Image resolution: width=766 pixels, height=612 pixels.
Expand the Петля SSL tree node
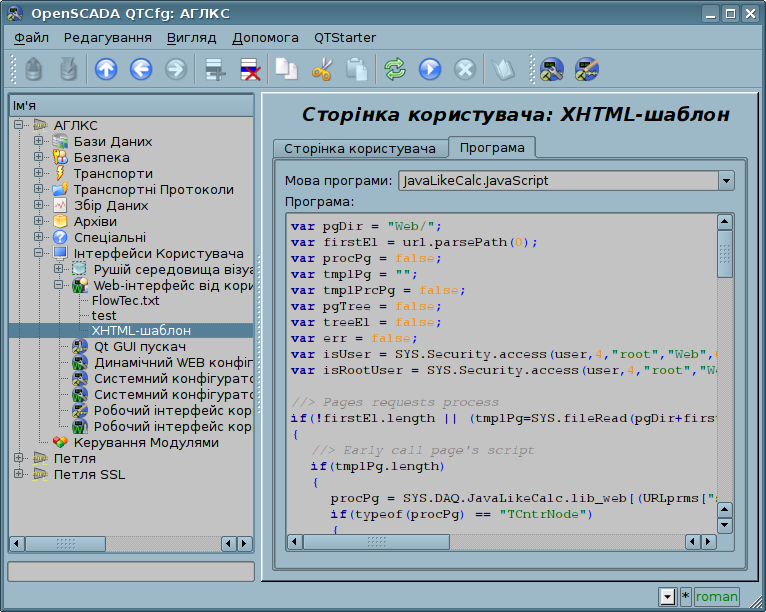tap(19, 474)
